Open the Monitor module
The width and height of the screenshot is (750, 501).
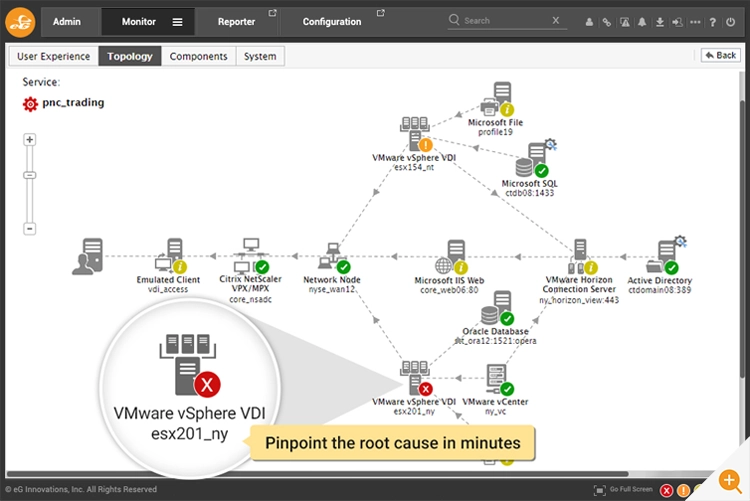click(x=138, y=22)
